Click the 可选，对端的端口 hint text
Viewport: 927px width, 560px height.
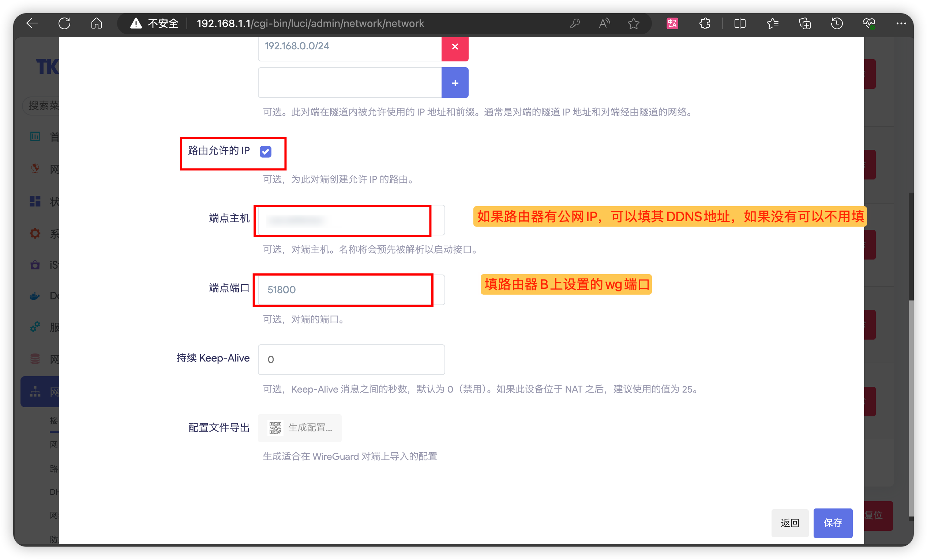pyautogui.click(x=303, y=319)
